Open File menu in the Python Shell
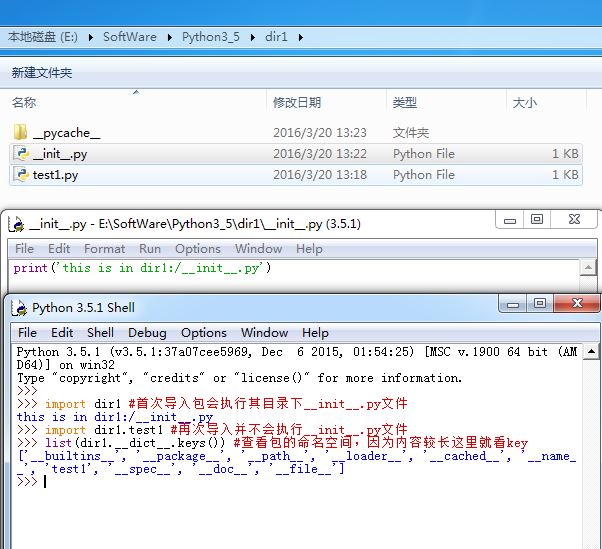 coord(27,332)
